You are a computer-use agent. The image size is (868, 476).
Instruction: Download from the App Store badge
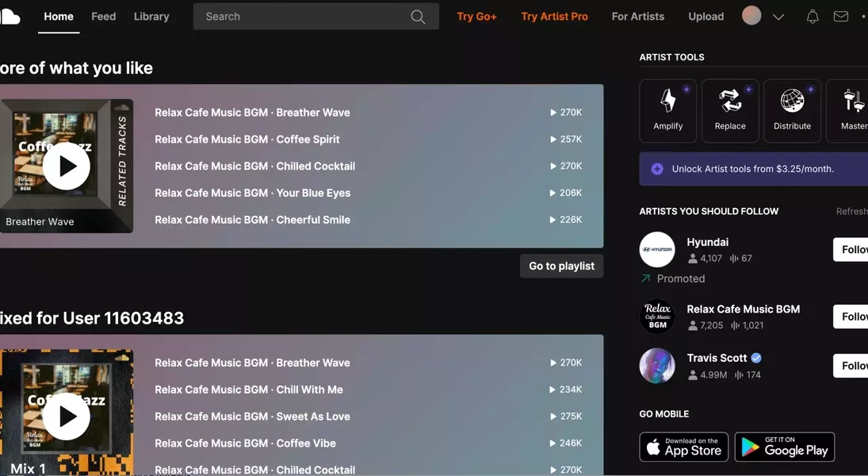point(683,447)
